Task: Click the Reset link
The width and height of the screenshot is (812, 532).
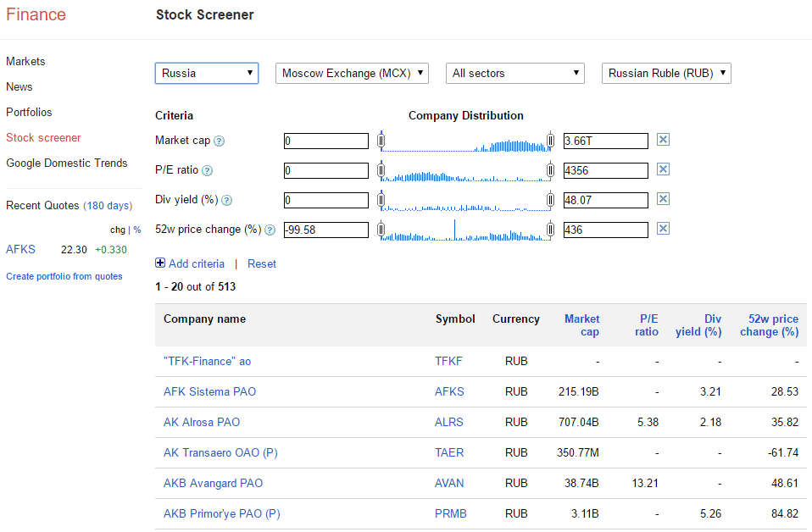Action: click(x=262, y=263)
